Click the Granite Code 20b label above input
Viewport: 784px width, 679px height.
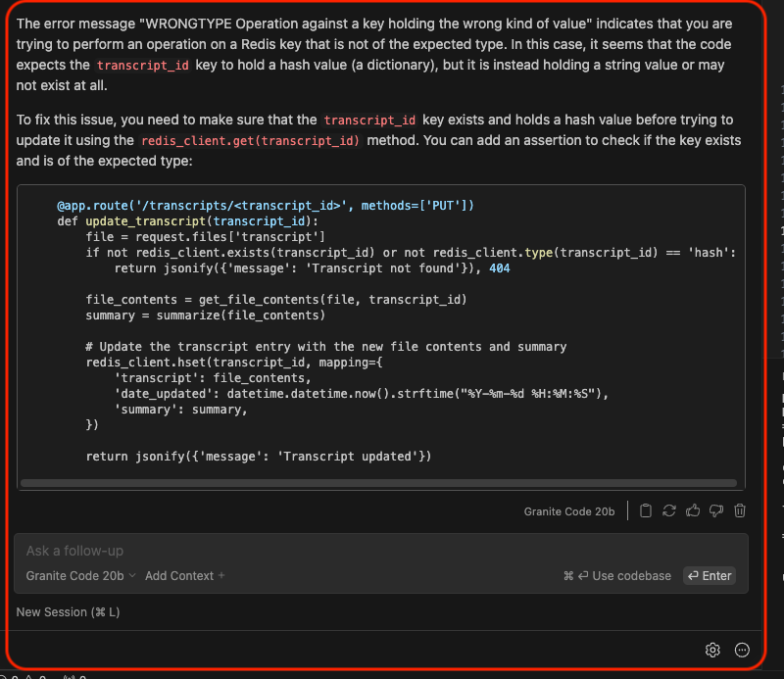click(x=569, y=511)
